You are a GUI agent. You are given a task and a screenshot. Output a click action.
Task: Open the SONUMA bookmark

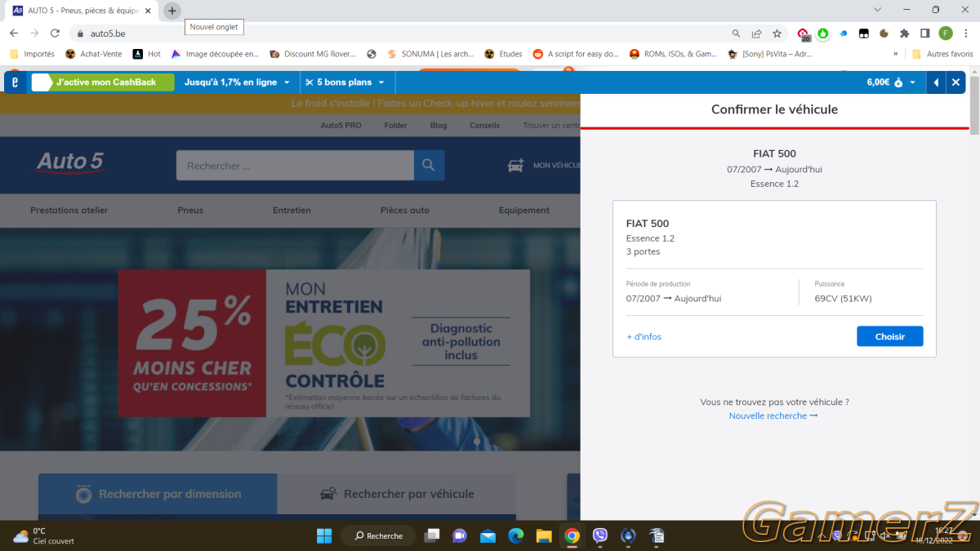point(430,54)
